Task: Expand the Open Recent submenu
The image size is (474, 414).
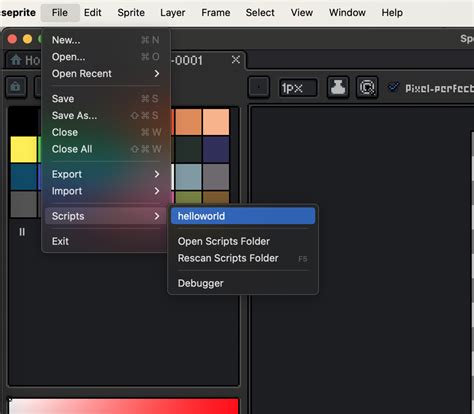Action: tap(106, 74)
